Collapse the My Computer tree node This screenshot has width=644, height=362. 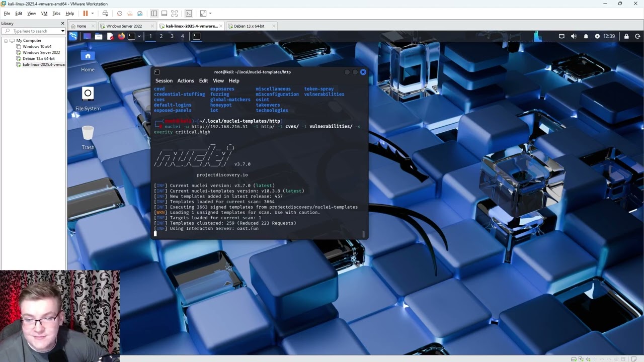click(6, 41)
